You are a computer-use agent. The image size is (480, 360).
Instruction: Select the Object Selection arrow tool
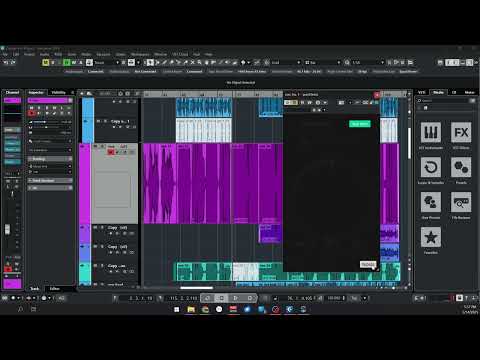click(x=150, y=62)
